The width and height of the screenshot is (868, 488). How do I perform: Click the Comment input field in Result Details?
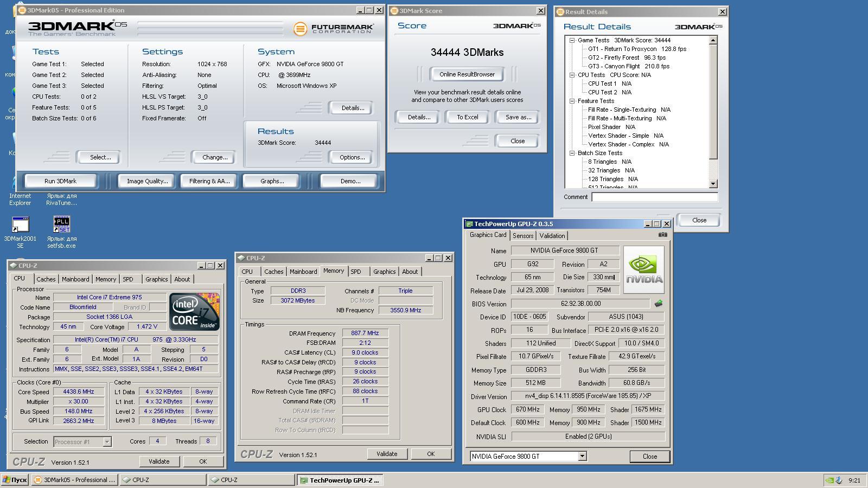pyautogui.click(x=655, y=197)
